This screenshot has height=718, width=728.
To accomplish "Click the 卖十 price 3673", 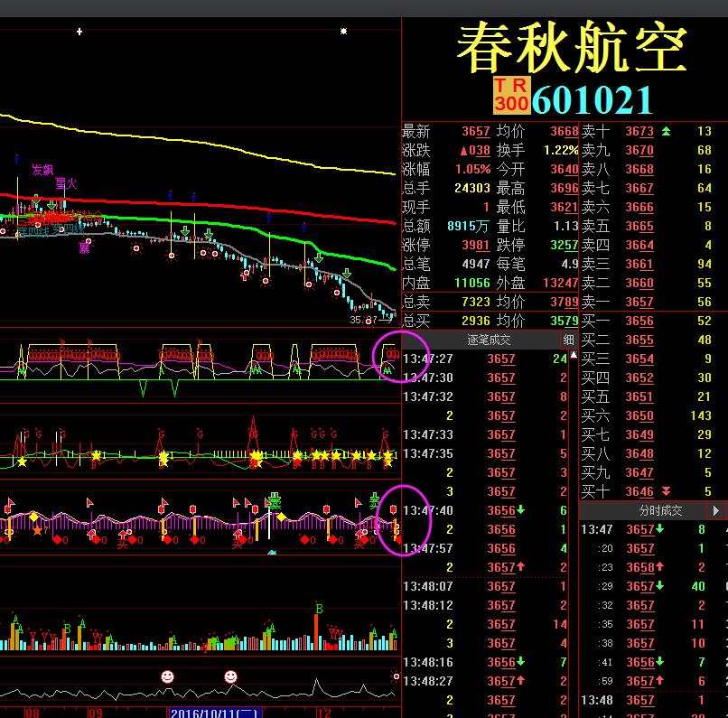I will [x=639, y=131].
